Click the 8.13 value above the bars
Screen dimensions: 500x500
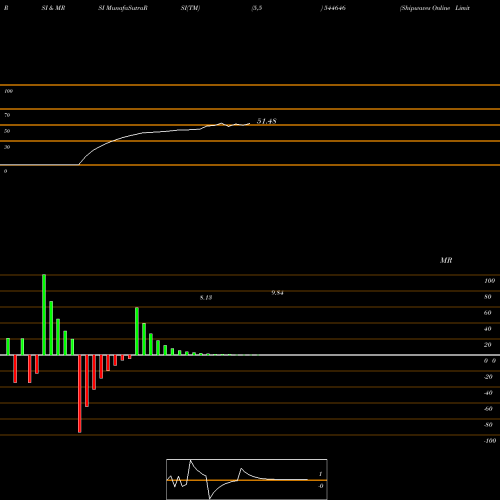click(x=206, y=297)
